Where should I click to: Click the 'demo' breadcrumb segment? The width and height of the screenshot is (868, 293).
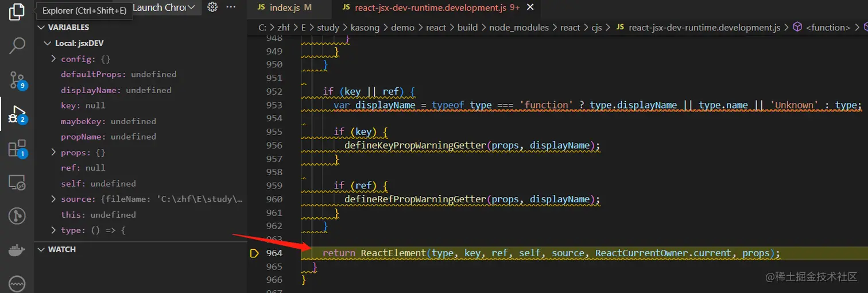point(402,28)
